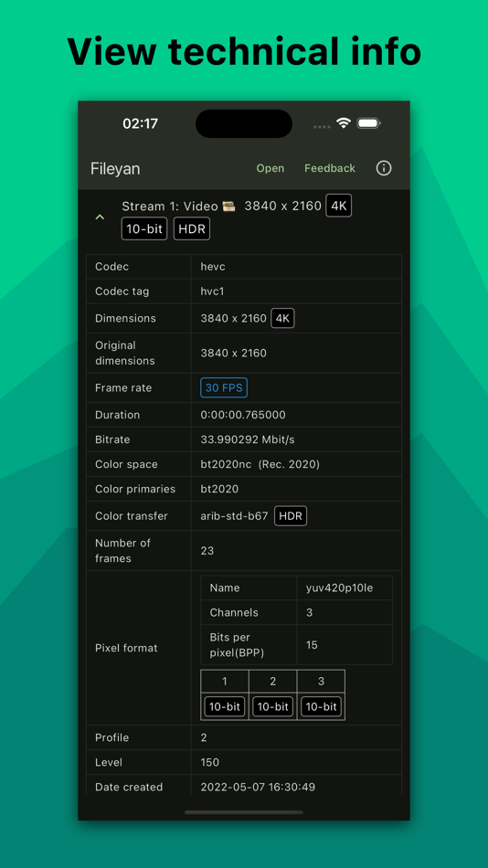488x868 pixels.
Task: Tap the Feedback button
Action: [x=330, y=168]
